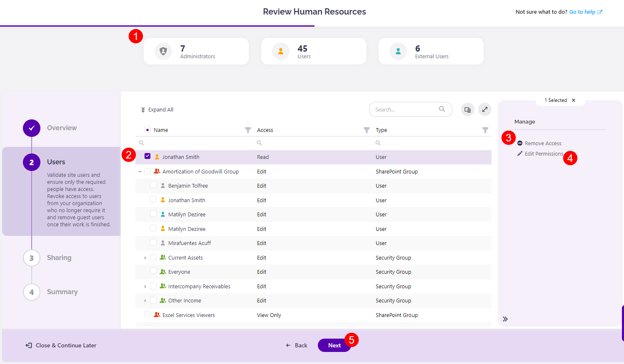Expand the Intercompany Receivables group
Image resolution: width=624 pixels, height=364 pixels.
pos(145,286)
